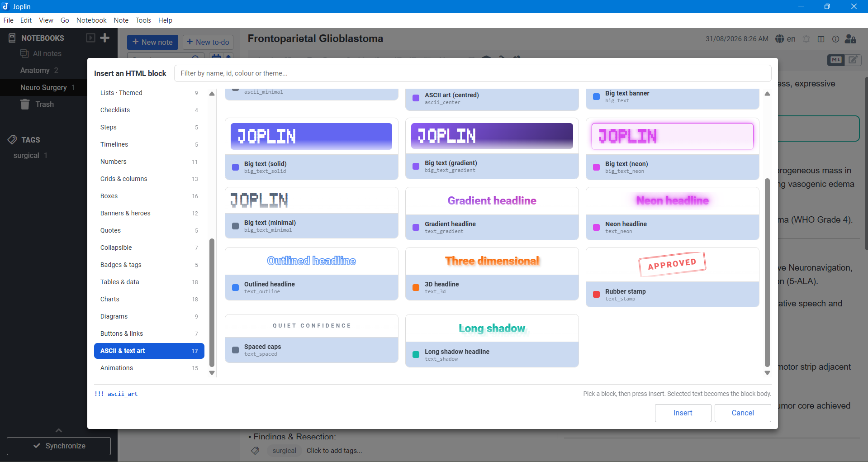Cancel the Insert an HTML block dialog
Viewport: 868px width, 462px height.
(x=743, y=413)
